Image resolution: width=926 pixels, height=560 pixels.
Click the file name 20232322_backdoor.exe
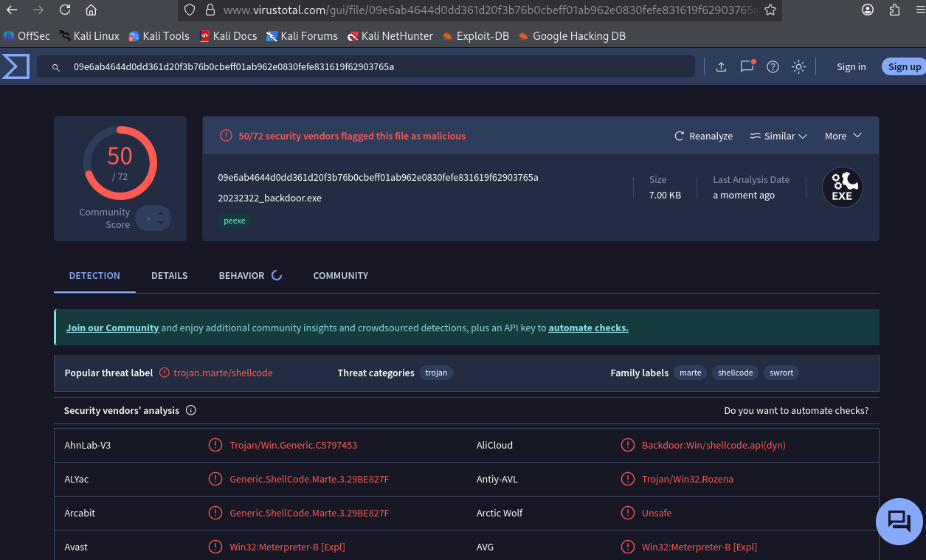[x=270, y=198]
